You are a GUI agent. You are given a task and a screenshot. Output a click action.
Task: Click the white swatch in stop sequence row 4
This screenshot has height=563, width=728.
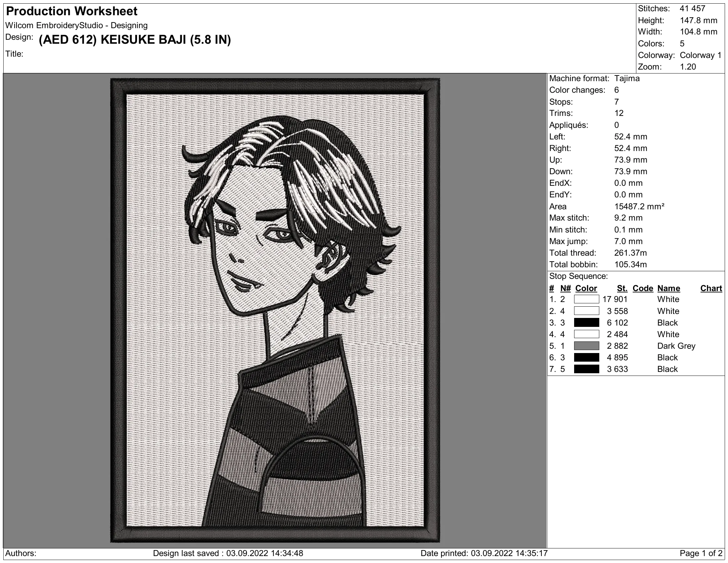pyautogui.click(x=586, y=334)
